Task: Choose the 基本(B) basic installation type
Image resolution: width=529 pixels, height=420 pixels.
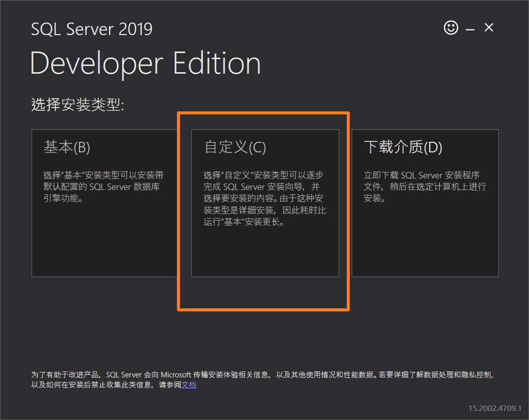Action: click(104, 203)
